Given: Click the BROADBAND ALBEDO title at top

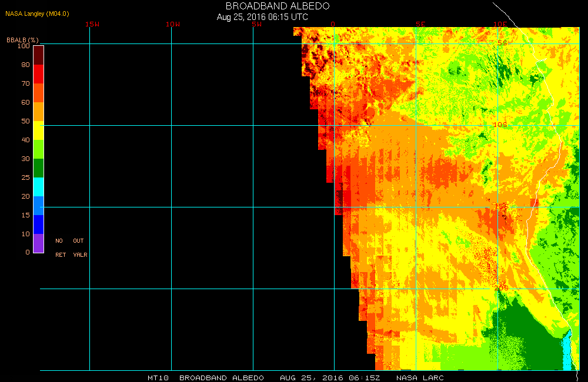Looking at the screenshot, I should pyautogui.click(x=278, y=6).
